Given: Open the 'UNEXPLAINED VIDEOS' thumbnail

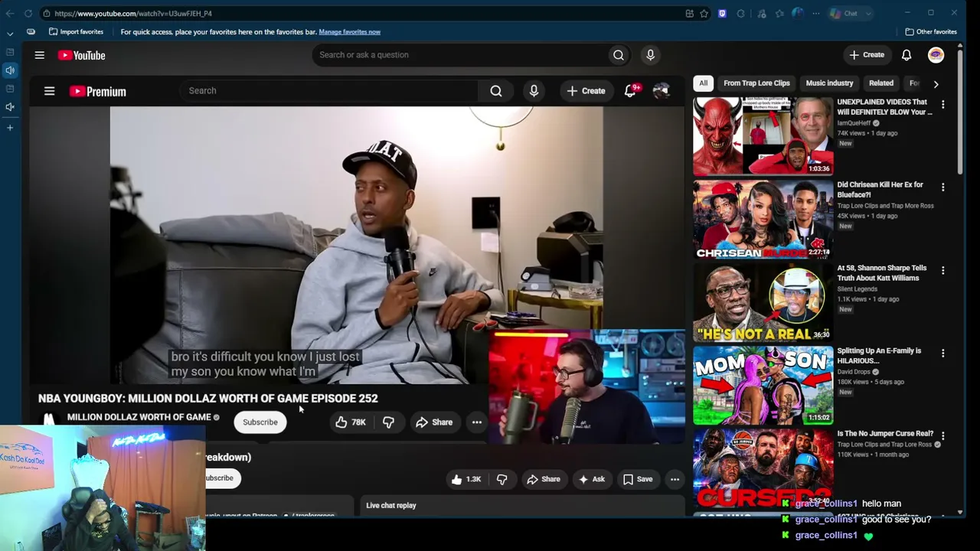Looking at the screenshot, I should click(763, 136).
